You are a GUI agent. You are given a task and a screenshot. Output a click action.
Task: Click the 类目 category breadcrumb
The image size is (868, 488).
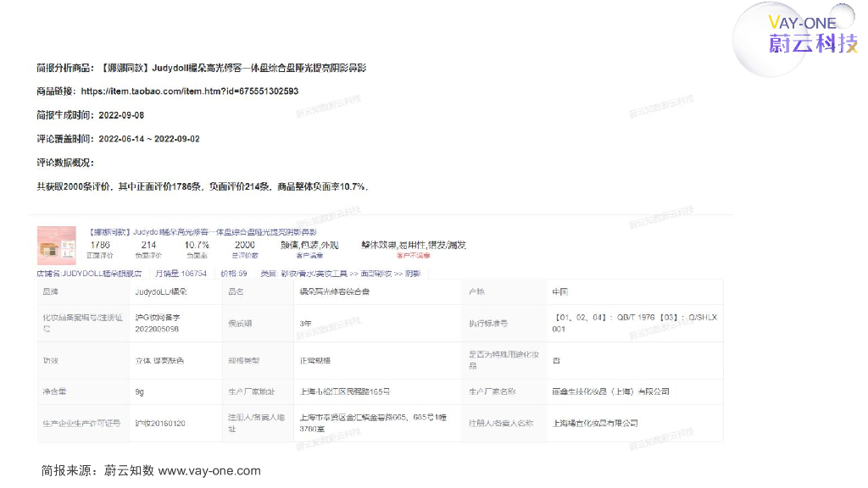(341, 274)
